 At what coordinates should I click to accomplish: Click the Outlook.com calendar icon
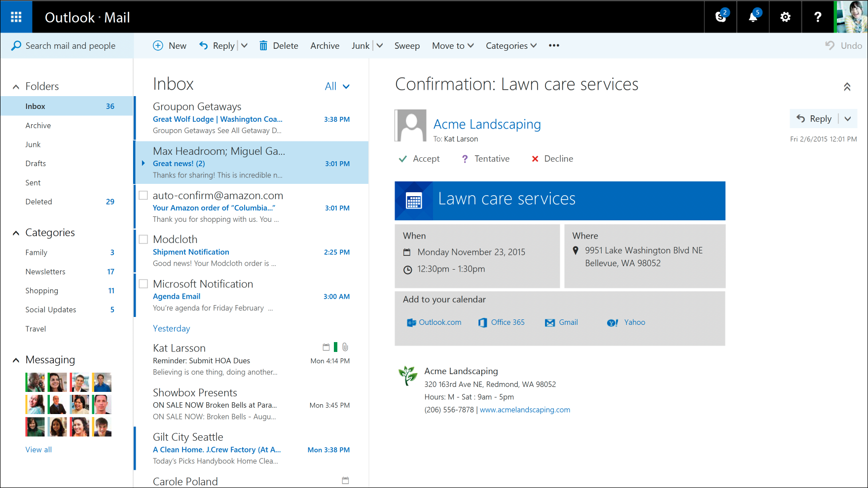coord(411,322)
